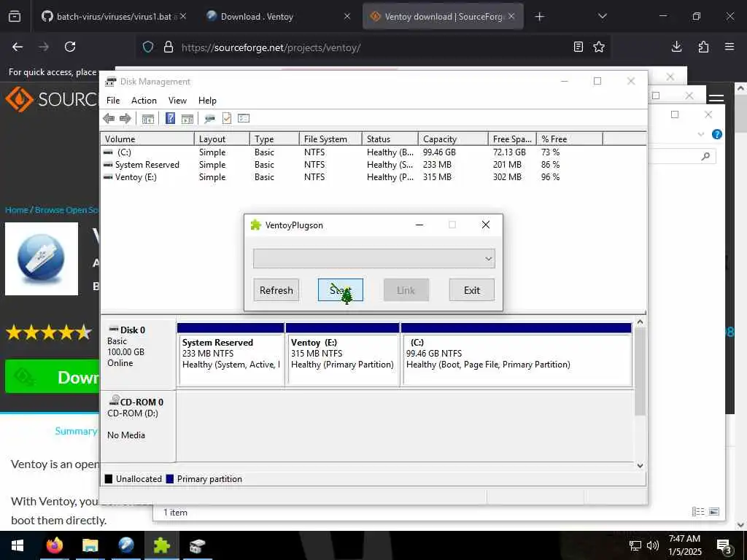Viewport: 747px width, 560px height.
Task: Click the green puzzle VentoyPlugson taskbar icon
Action: point(161,545)
